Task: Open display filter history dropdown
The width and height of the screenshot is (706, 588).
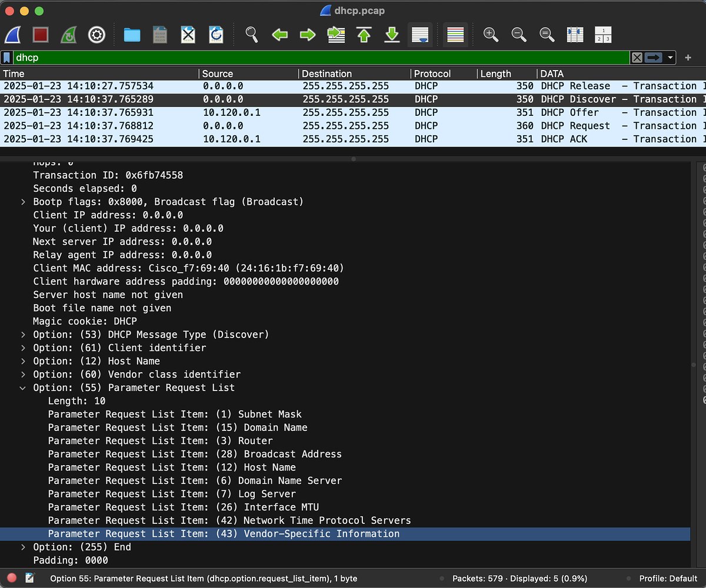Action: [670, 58]
